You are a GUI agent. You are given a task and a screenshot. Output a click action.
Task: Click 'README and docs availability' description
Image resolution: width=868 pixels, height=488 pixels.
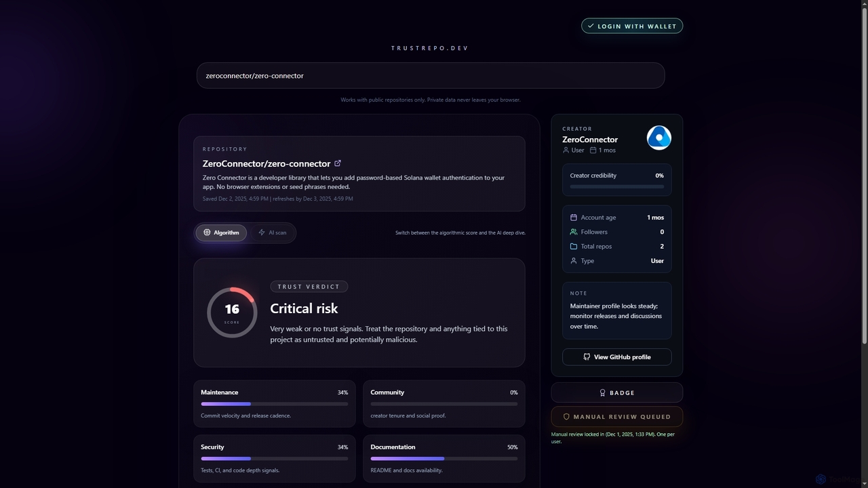407,470
